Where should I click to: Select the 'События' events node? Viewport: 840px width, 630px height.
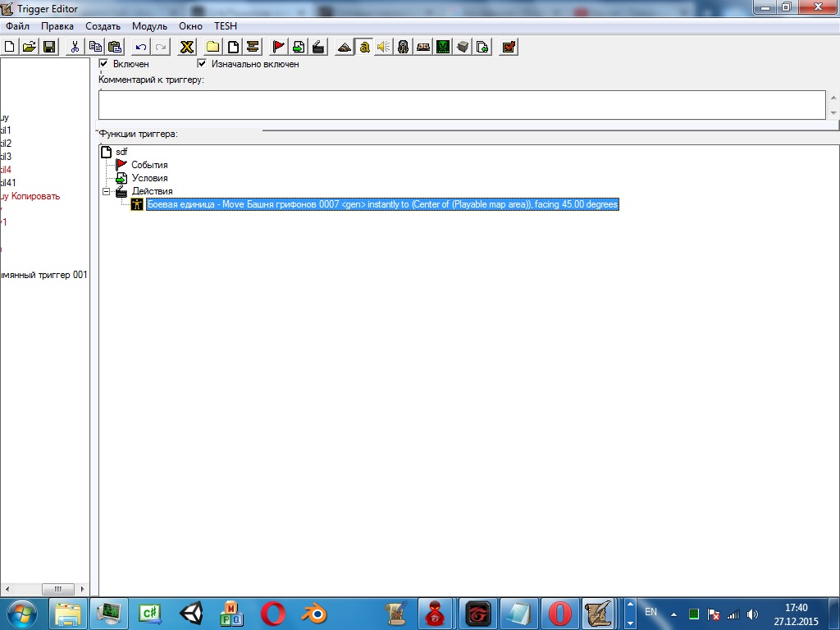[149, 165]
